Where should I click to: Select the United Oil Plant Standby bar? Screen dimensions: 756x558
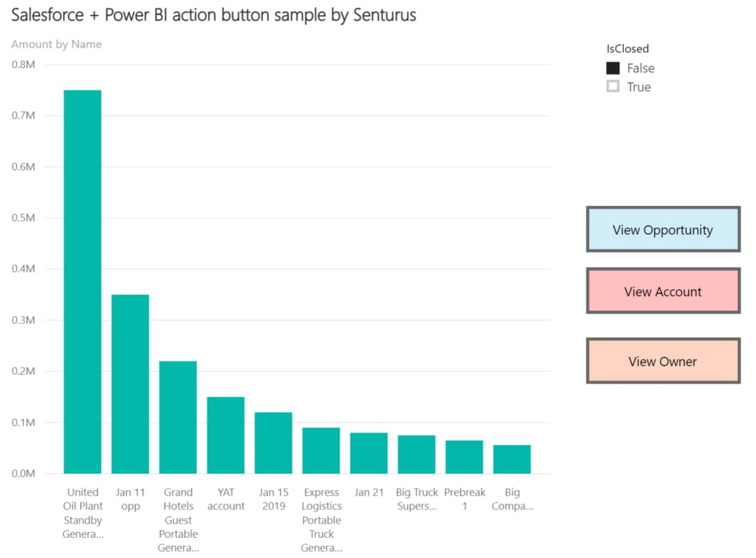pos(82,282)
